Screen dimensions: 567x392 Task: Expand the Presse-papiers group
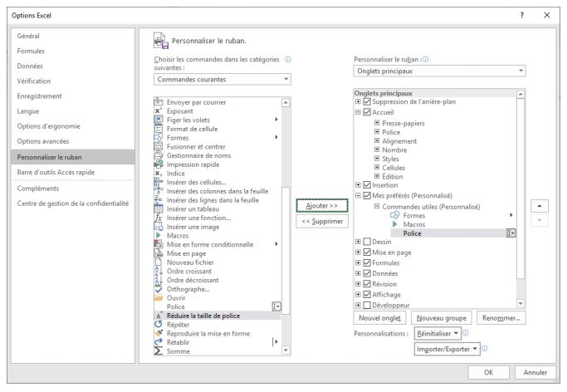(378, 123)
